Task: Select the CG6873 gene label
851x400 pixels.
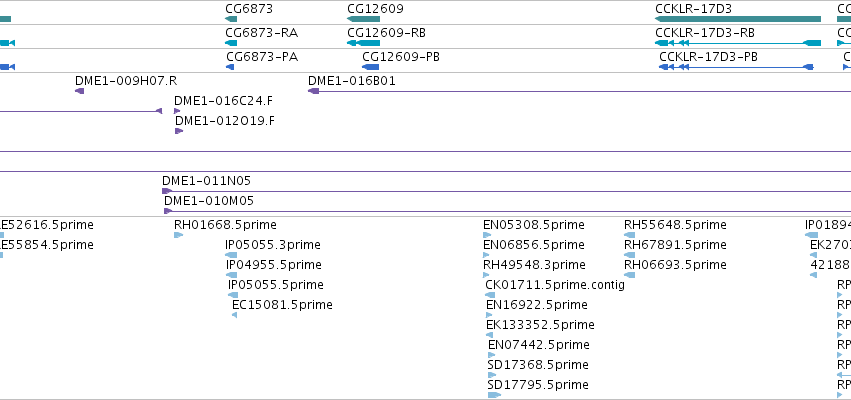Action: (x=249, y=9)
